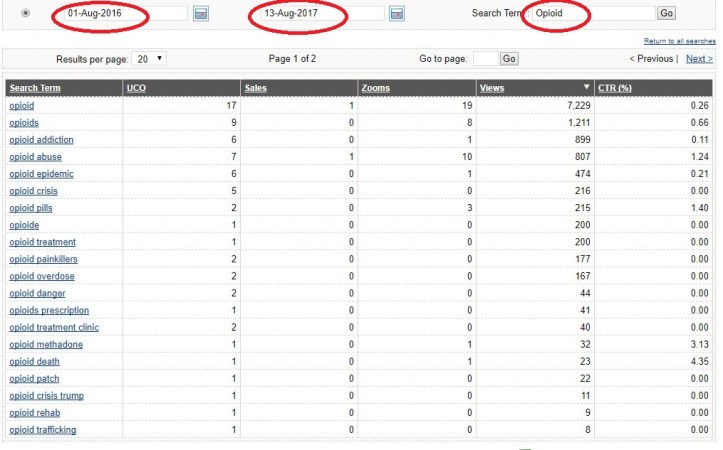Sort table by Zooms column header
Image resolution: width=723 pixels, height=450 pixels.
[x=375, y=88]
